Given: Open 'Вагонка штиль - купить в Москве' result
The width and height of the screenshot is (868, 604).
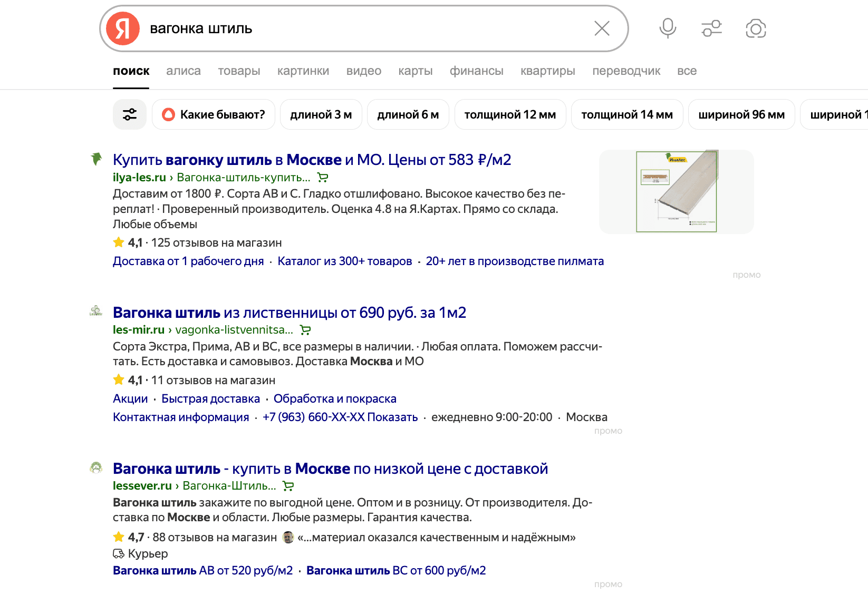Looking at the screenshot, I should (331, 469).
